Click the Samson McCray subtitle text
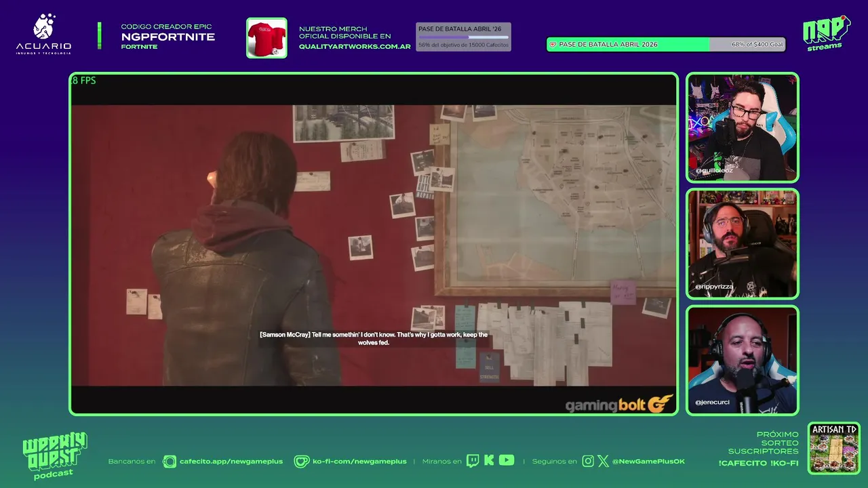Viewport: 868px width, 488px height. point(374,338)
